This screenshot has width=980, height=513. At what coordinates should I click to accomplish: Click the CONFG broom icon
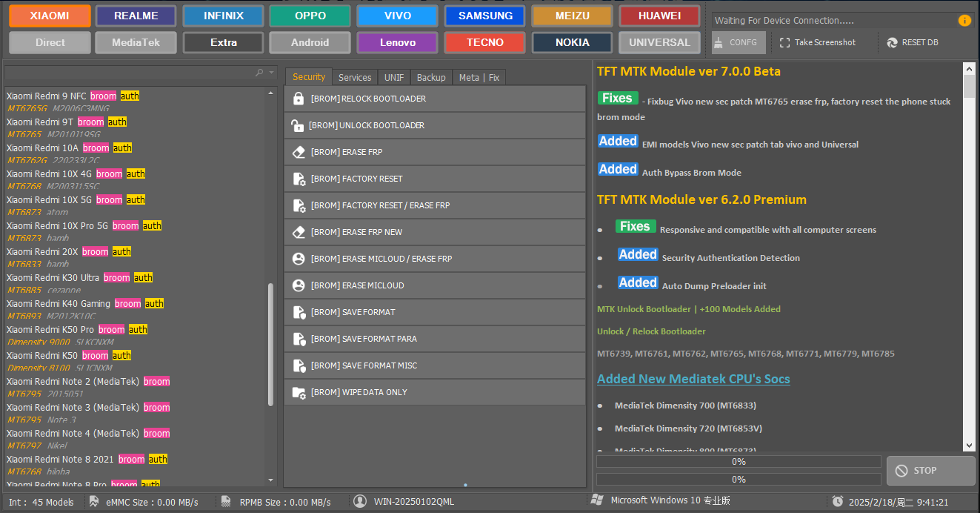point(719,43)
